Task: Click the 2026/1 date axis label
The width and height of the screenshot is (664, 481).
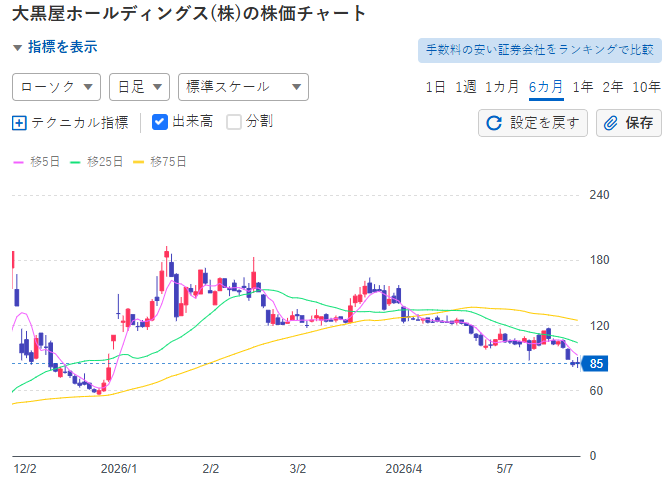Action: pyautogui.click(x=119, y=469)
